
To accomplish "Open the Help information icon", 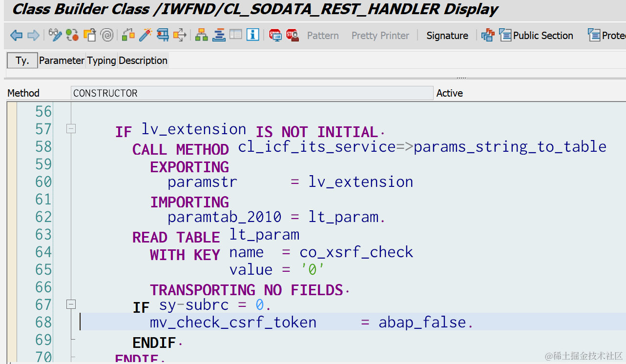I will 253,35.
